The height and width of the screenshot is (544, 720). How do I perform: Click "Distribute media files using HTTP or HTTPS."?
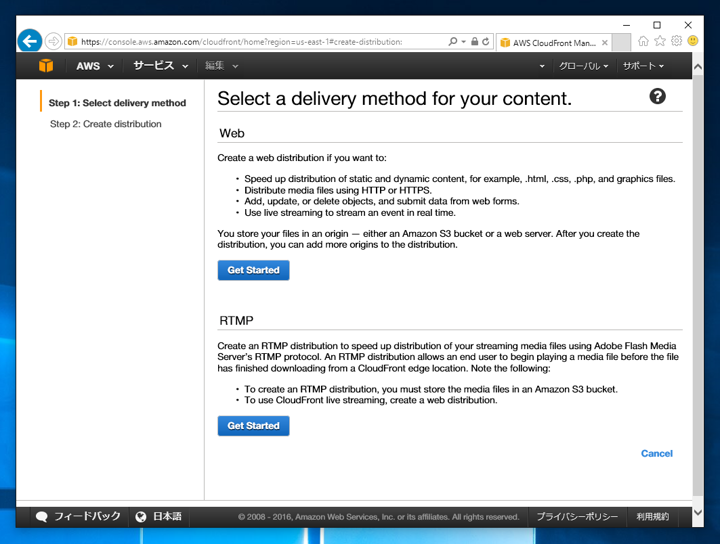click(x=338, y=190)
